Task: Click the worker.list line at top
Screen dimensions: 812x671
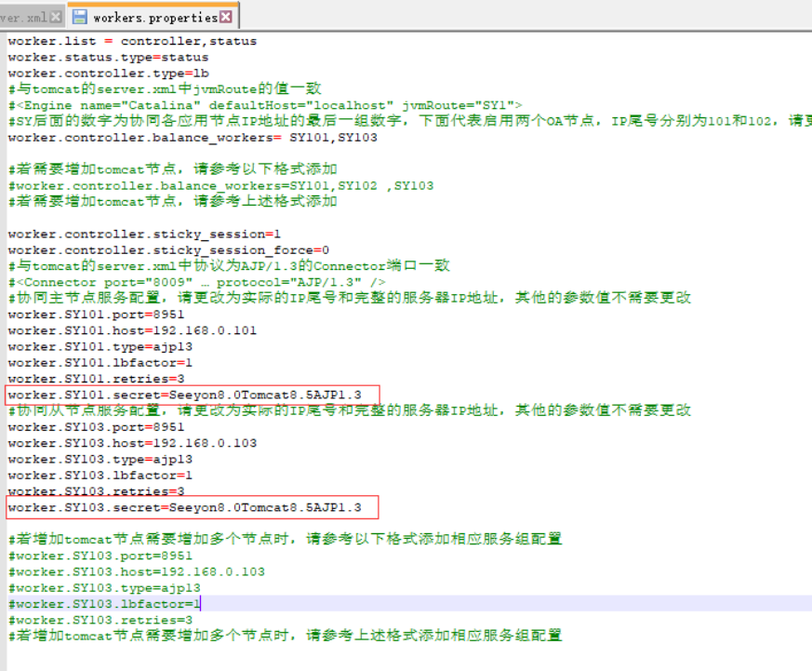Action: click(132, 41)
